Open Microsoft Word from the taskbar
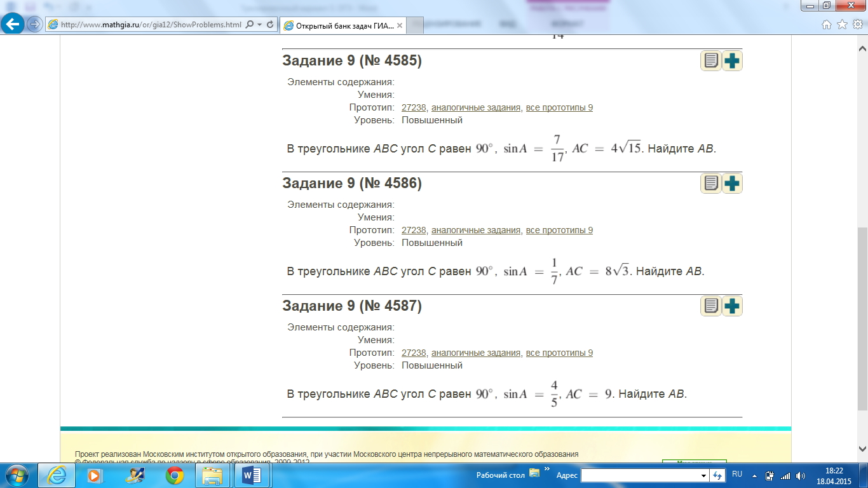The height and width of the screenshot is (488, 868). (252, 475)
